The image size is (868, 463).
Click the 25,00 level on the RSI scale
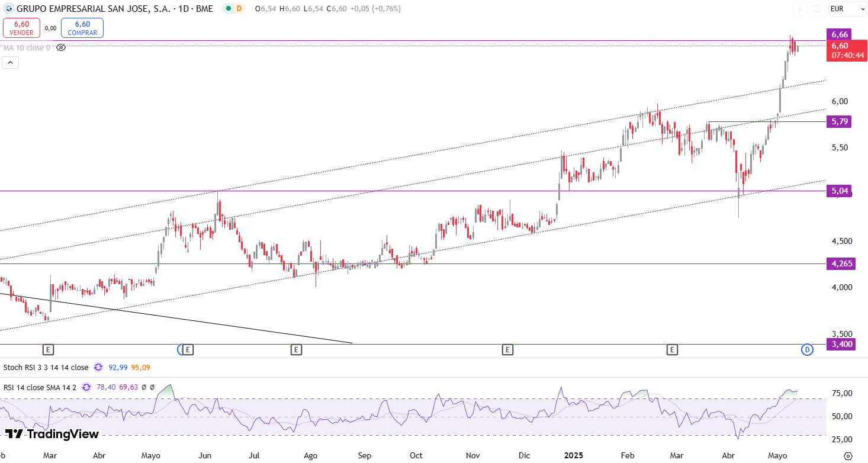pyautogui.click(x=841, y=439)
